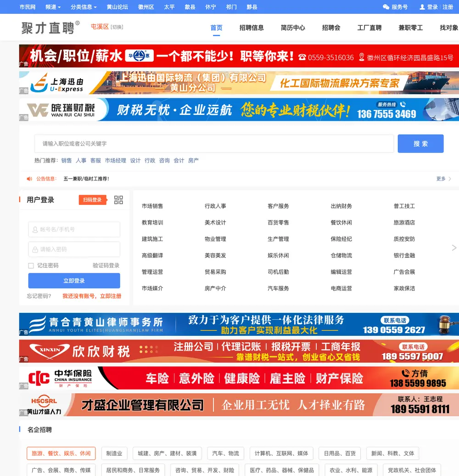Open the 餐饮休闲 job category
The width and height of the screenshot is (459, 476).
point(341,222)
